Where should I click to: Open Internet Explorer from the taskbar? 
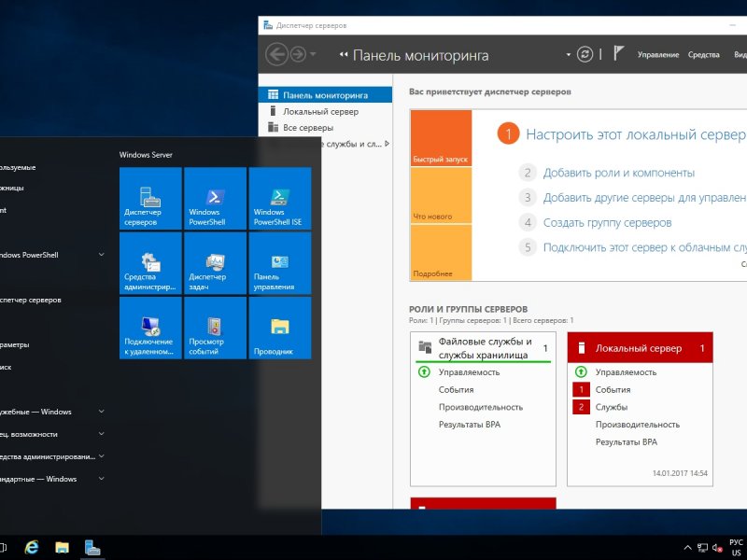32,547
